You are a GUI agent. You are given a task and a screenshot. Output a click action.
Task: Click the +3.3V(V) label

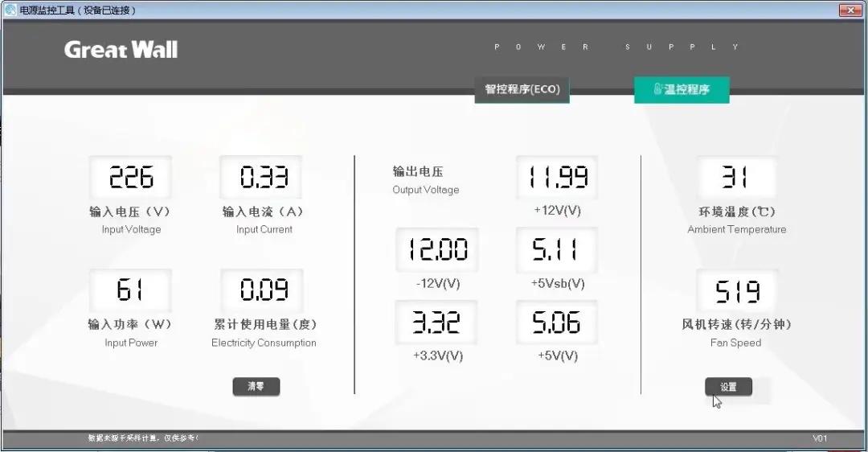[x=438, y=355]
